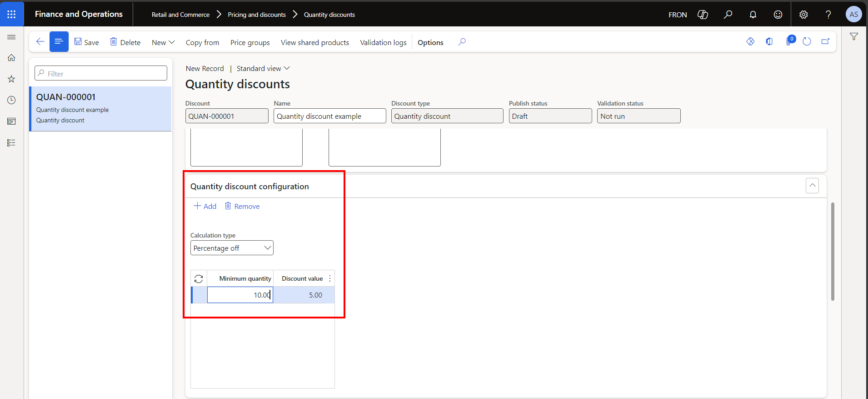
Task: Open Workspaces icon in left sidebar
Action: (x=12, y=121)
